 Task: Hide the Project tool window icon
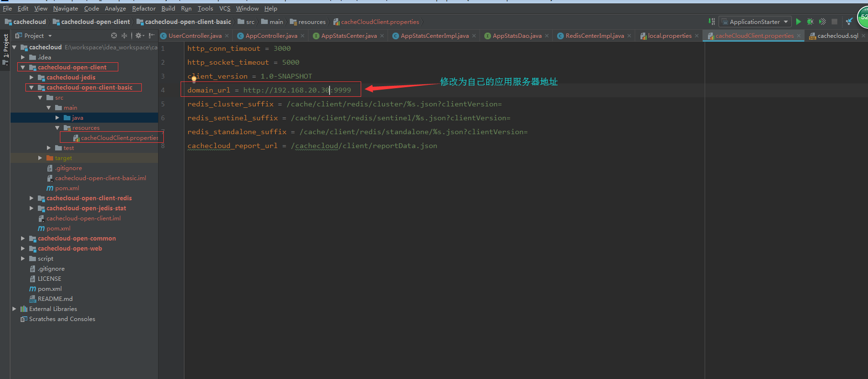(152, 35)
